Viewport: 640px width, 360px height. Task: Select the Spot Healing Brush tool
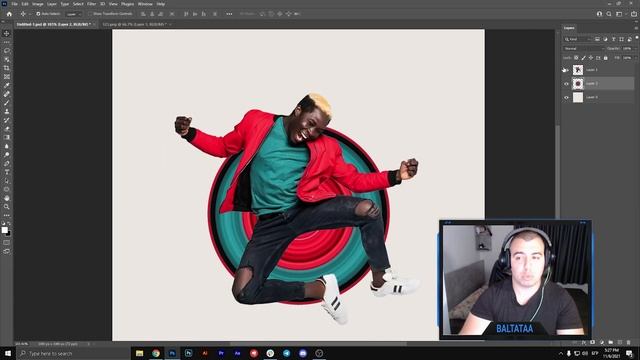[x=7, y=94]
